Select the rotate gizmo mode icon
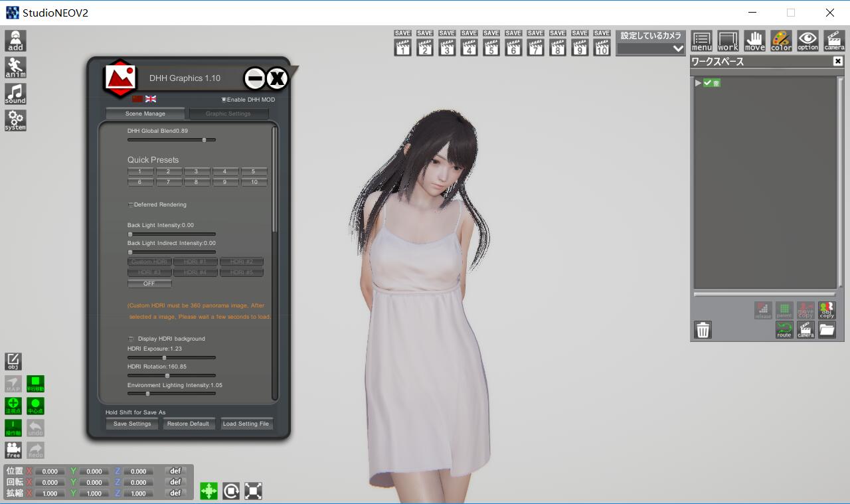This screenshot has height=504, width=850. 231,491
